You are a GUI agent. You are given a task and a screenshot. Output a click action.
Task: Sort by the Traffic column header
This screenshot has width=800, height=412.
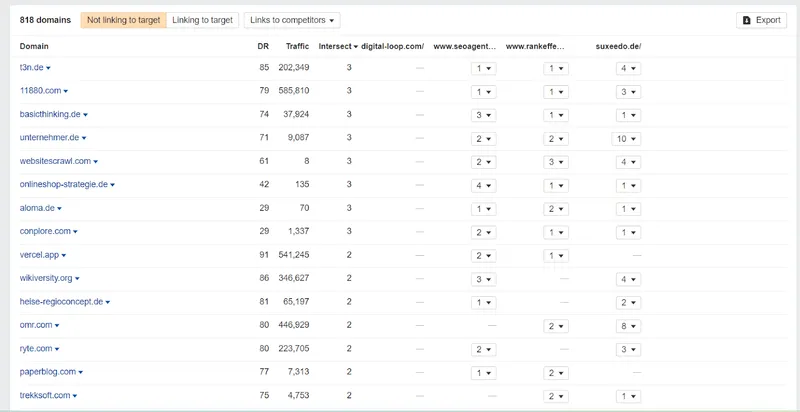tap(297, 46)
